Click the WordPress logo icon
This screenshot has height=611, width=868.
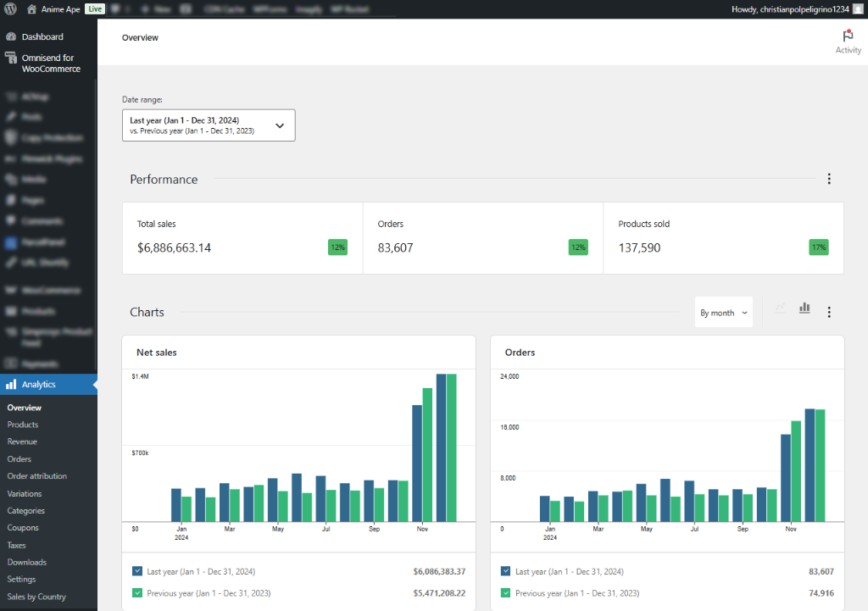coord(10,8)
